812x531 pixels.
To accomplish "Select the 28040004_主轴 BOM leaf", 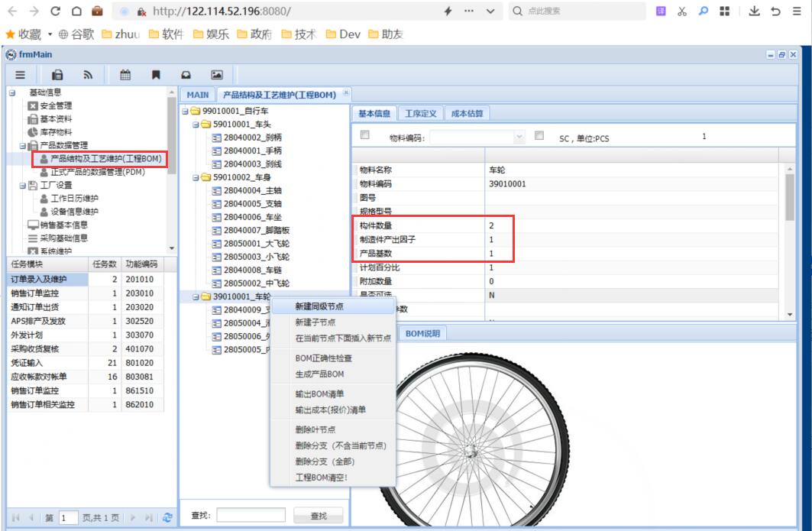I will tap(252, 191).
